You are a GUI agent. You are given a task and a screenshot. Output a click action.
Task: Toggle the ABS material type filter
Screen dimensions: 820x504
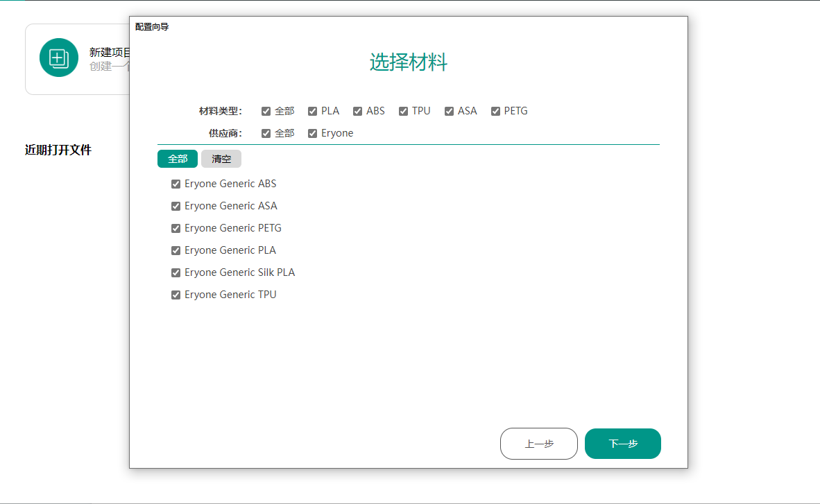click(358, 111)
